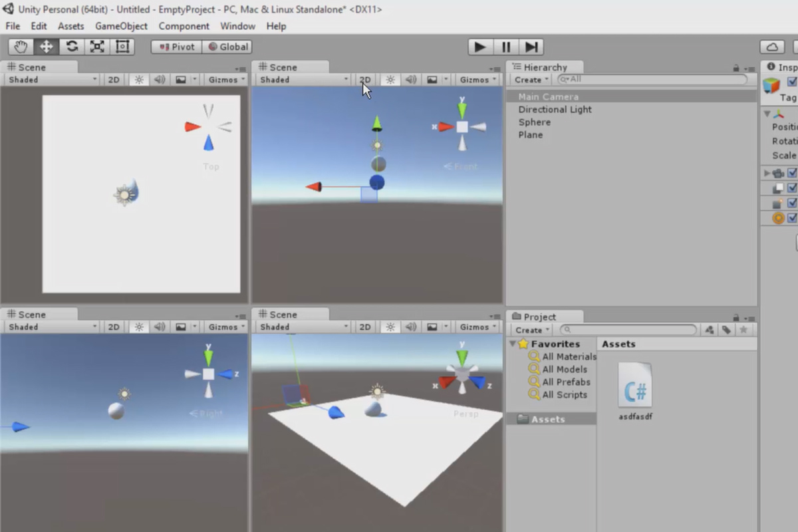Mute scene audio in the perspective view

[410, 327]
